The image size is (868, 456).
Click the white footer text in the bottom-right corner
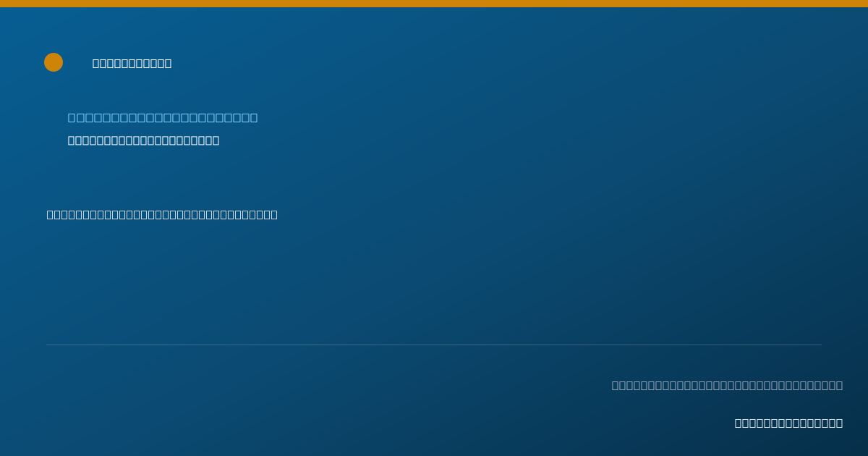pyautogui.click(x=788, y=423)
